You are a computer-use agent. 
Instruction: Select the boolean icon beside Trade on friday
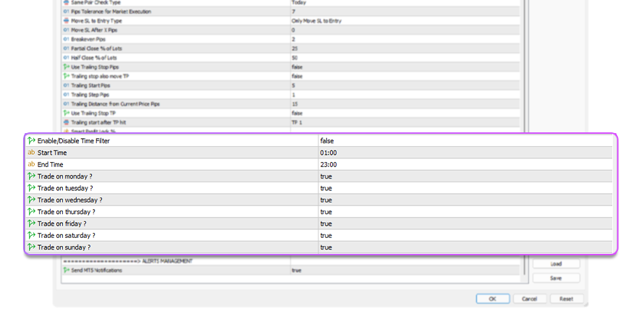coord(31,223)
